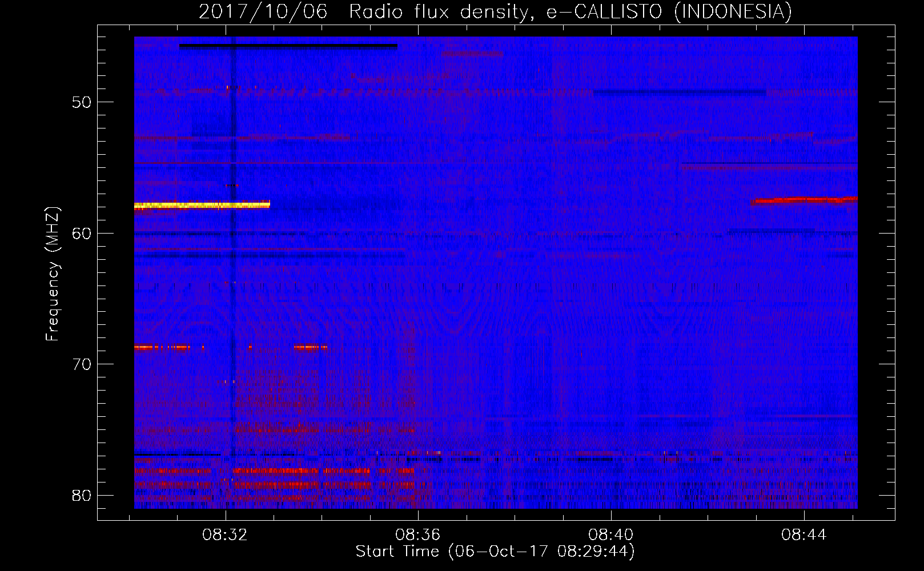Click the black horizontal bar at top of spectrogram
Image resolution: width=924 pixels, height=571 pixels.
click(288, 46)
